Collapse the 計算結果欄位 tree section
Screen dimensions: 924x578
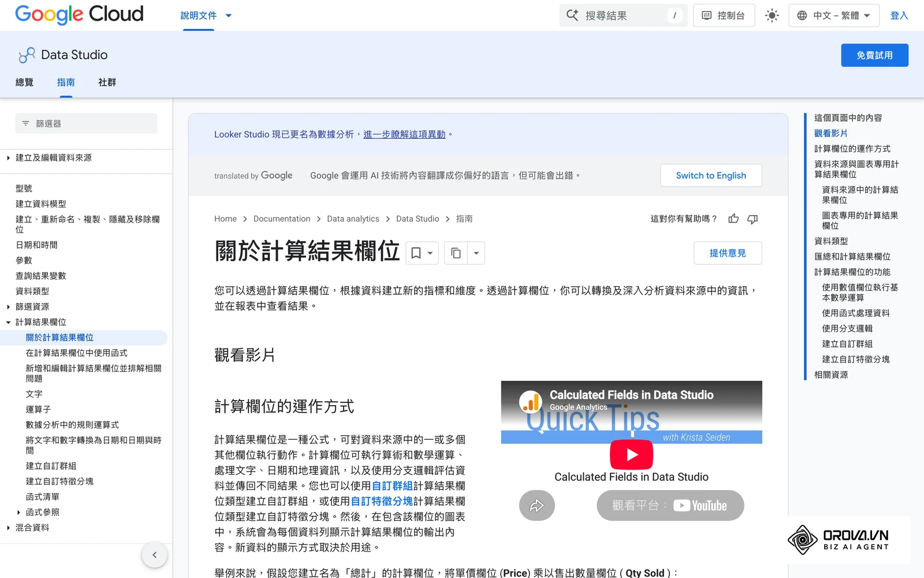pos(8,323)
